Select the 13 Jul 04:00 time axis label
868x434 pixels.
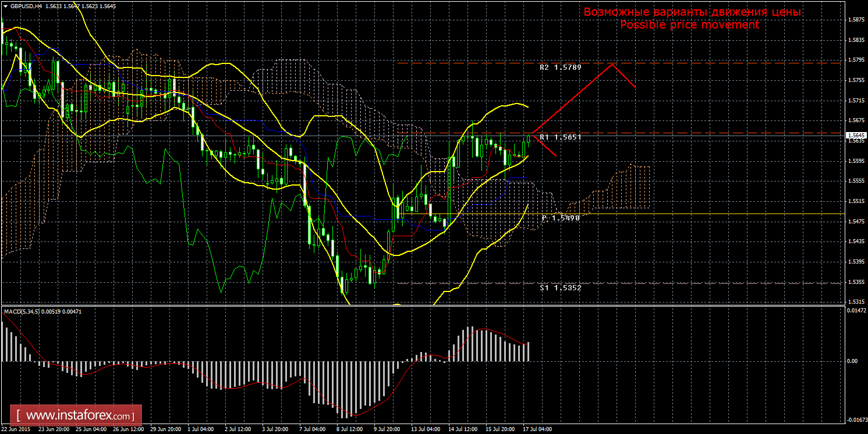click(x=425, y=430)
